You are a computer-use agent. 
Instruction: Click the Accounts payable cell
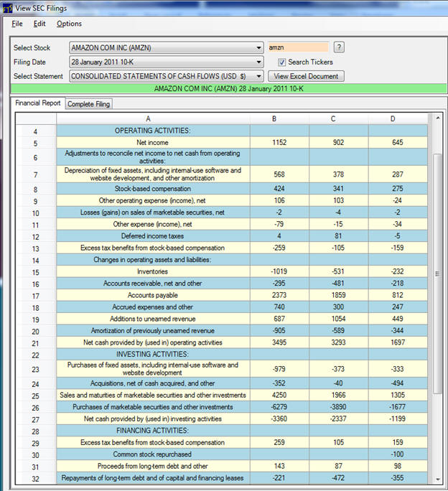click(x=153, y=295)
